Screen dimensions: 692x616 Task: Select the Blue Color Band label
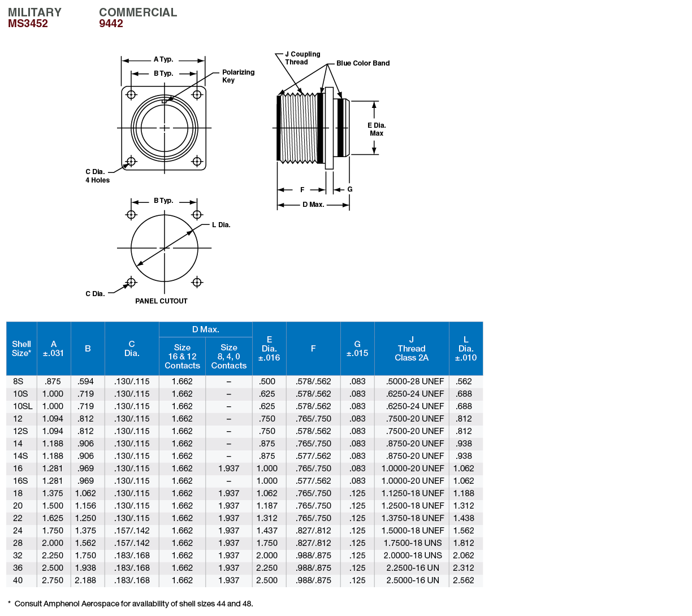click(362, 63)
